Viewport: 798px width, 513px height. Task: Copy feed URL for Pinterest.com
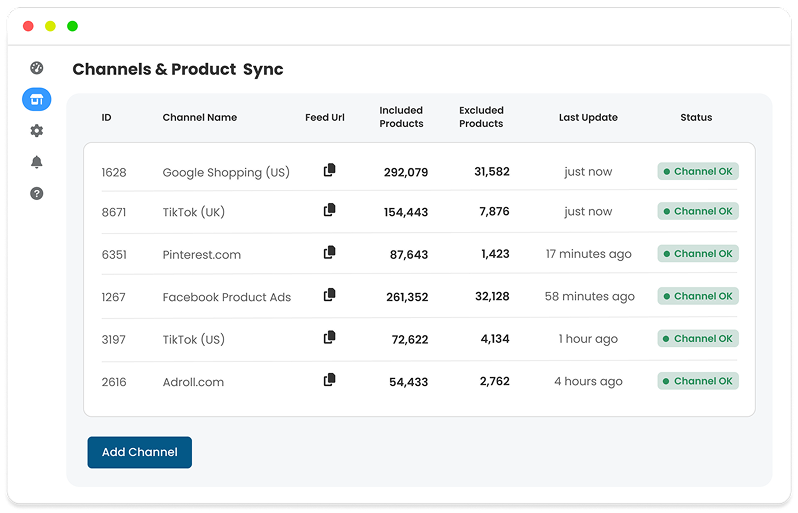[329, 253]
